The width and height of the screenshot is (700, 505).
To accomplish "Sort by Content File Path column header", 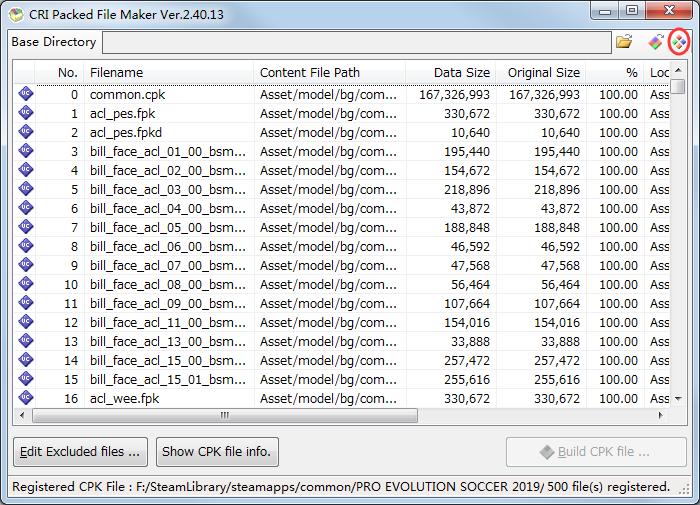I will click(x=330, y=72).
